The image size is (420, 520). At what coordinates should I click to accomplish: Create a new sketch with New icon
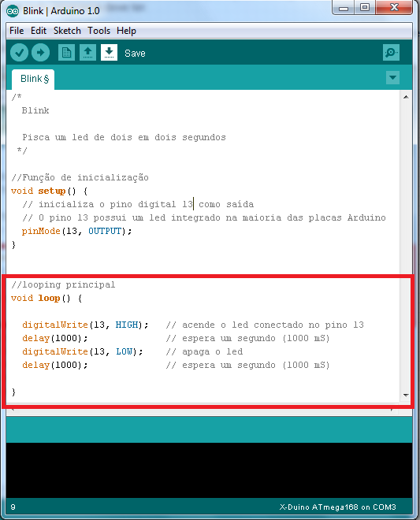pyautogui.click(x=66, y=53)
